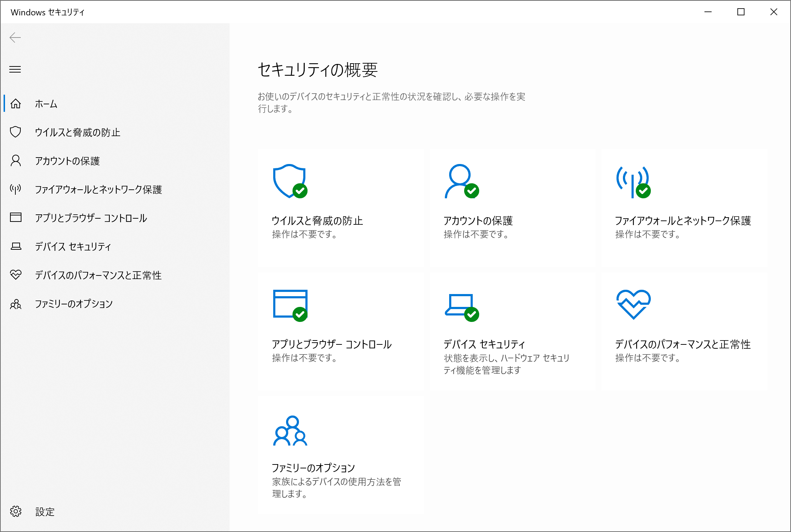This screenshot has width=791, height=532.
Task: Click shield icon in the sidebar
Action: (16, 132)
